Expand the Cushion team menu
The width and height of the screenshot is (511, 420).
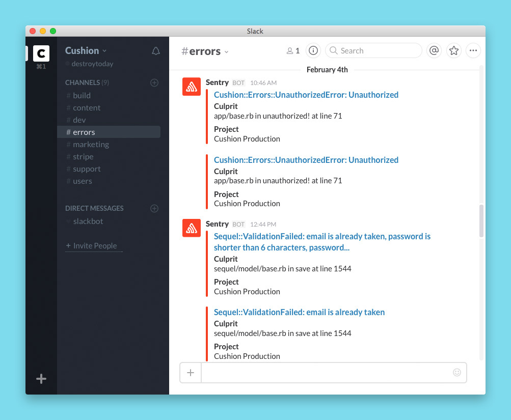pyautogui.click(x=86, y=51)
